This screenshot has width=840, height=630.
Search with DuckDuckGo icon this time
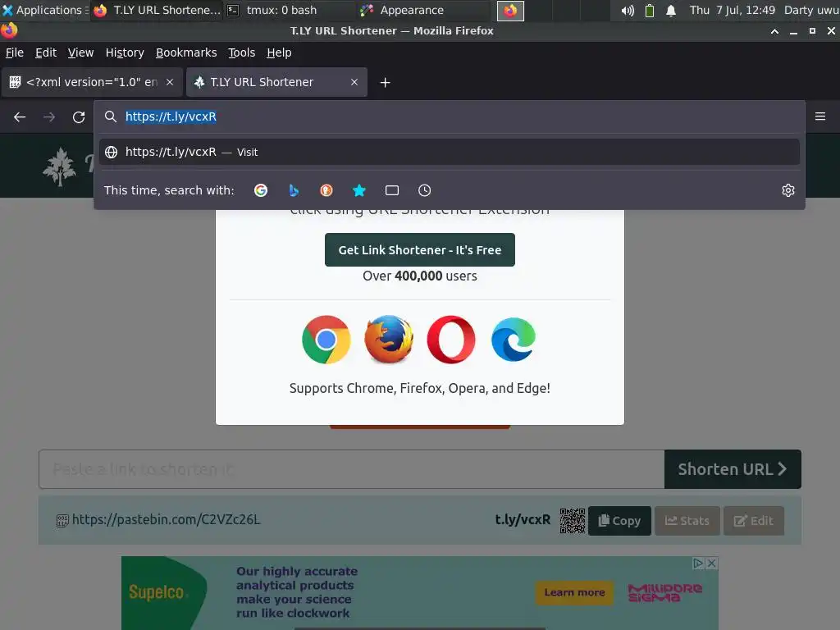pos(326,190)
